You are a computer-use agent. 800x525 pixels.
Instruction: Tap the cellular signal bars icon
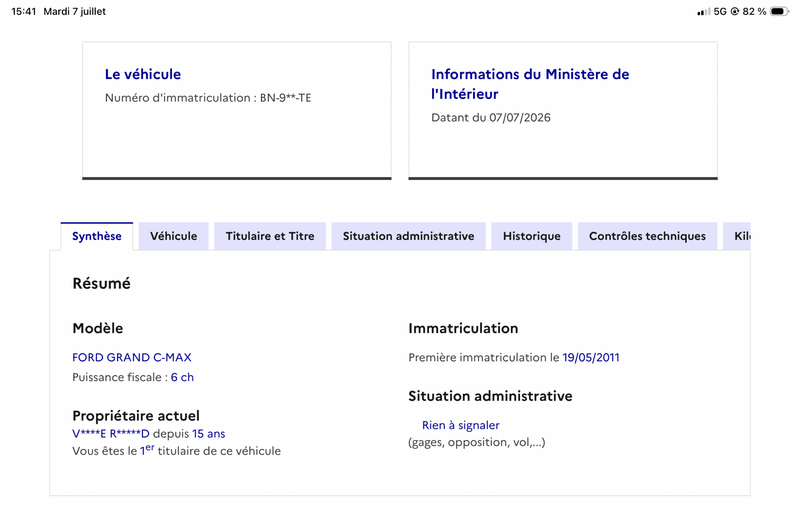(x=704, y=11)
